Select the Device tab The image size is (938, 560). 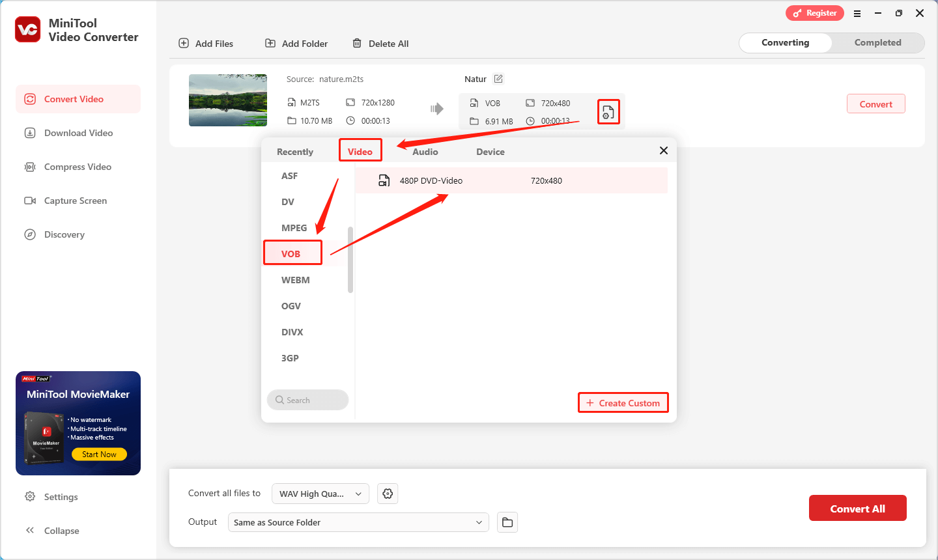[490, 152]
